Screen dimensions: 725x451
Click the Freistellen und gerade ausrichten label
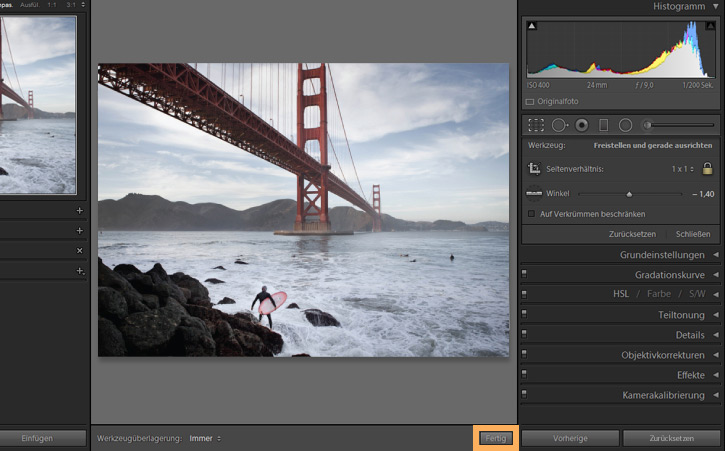pos(653,145)
